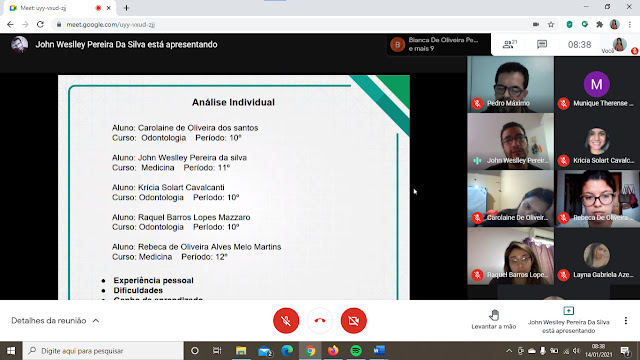Open Microsoft Edge from taskbar
Viewport: 640px width, 360px height.
pyautogui.click(x=287, y=351)
